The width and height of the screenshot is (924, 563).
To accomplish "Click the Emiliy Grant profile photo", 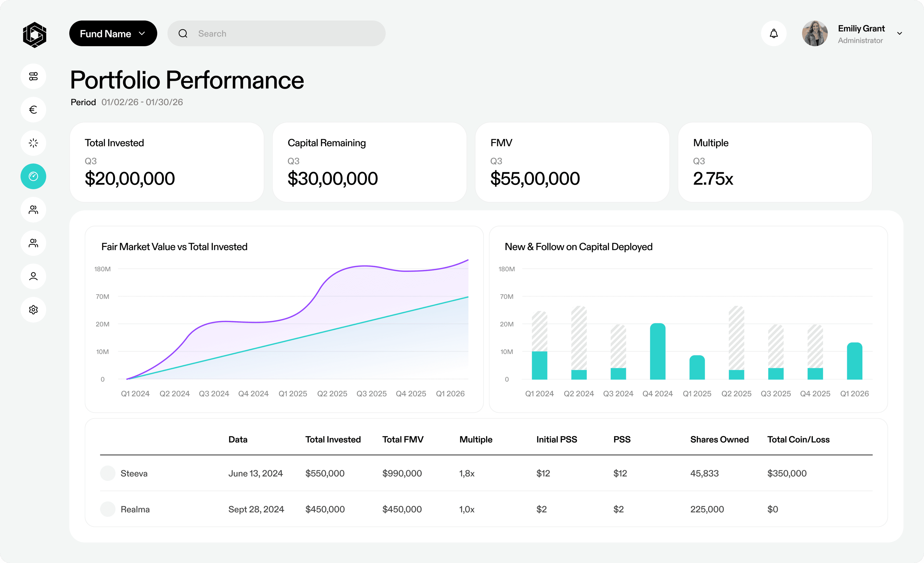I will (815, 34).
